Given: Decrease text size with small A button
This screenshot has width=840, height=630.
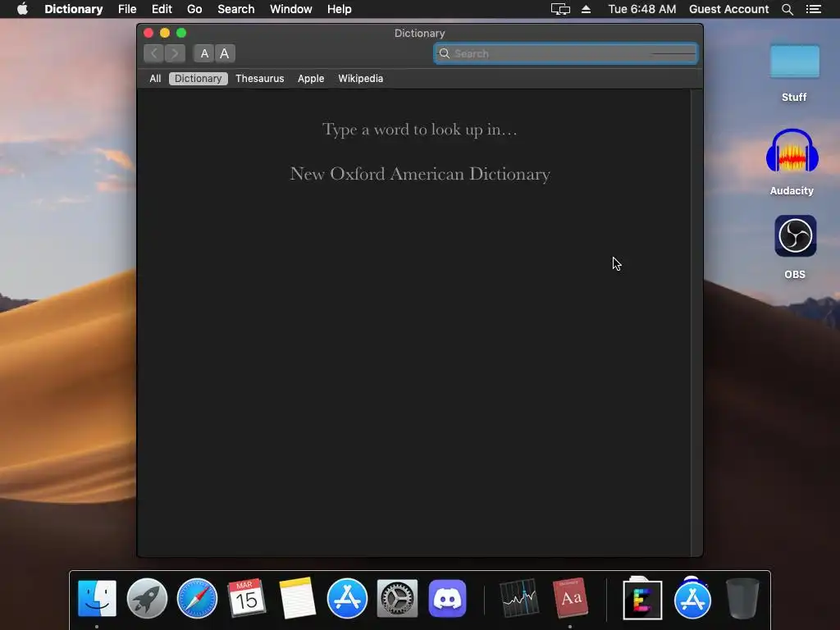Looking at the screenshot, I should [x=204, y=53].
